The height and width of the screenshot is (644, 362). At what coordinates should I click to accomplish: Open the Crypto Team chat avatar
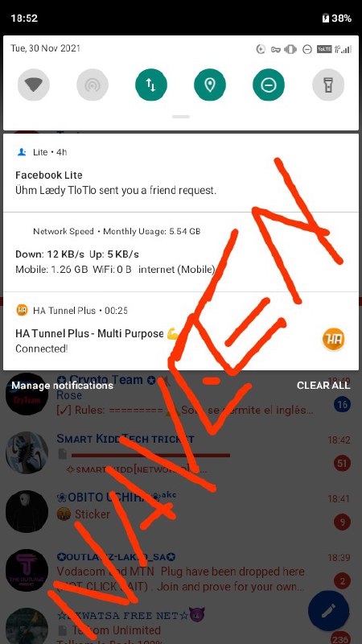point(27,394)
